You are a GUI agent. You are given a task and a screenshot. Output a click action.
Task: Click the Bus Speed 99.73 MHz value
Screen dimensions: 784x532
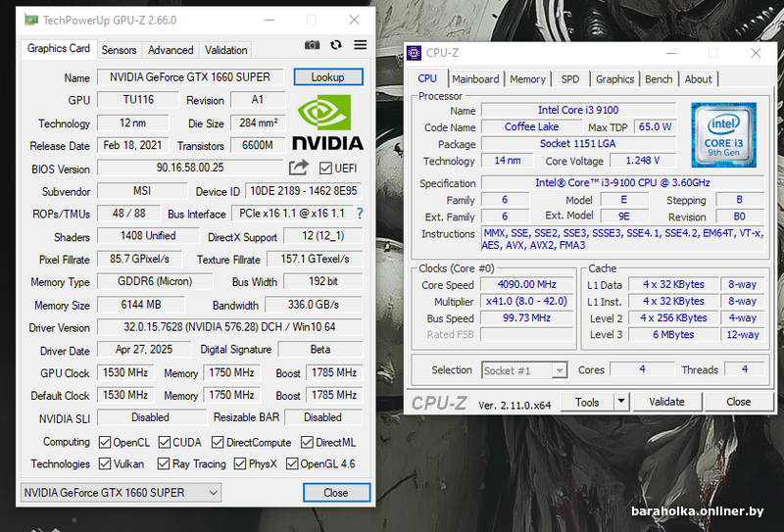coord(526,318)
